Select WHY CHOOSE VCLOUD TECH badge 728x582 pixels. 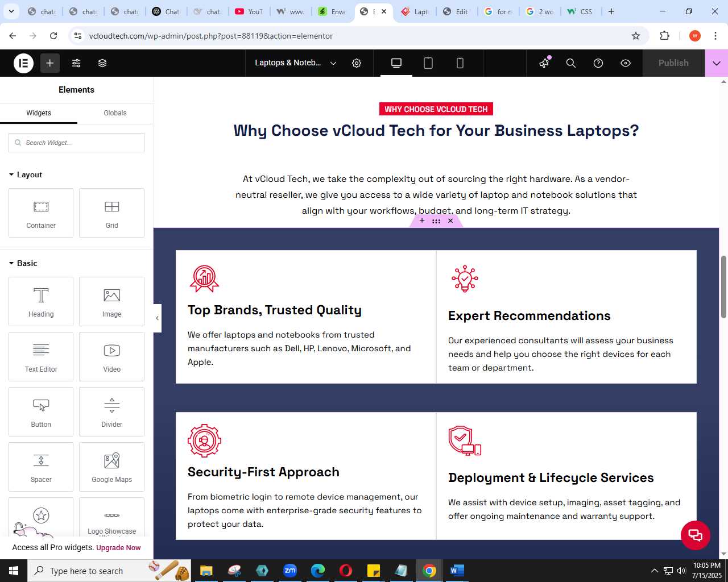(x=436, y=109)
